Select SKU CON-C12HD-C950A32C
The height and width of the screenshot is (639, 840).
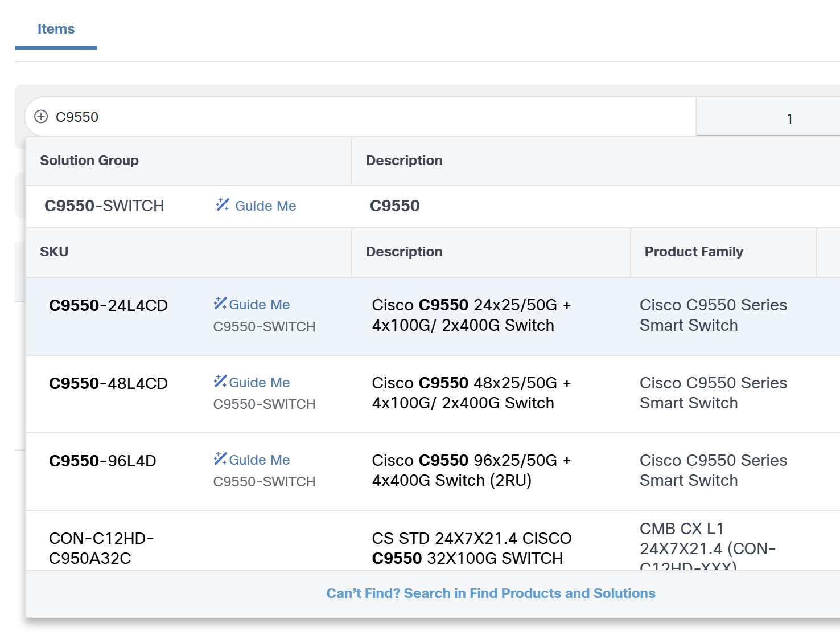coord(101,548)
